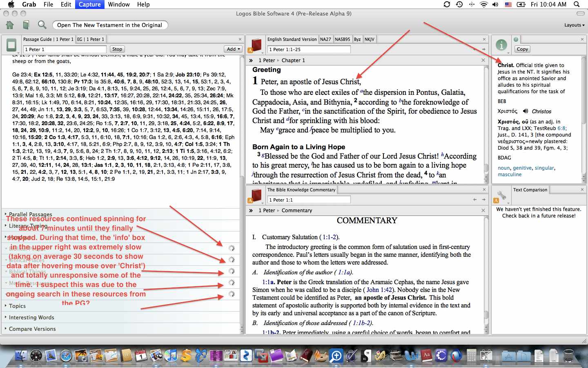Screen dimensions: 588x368
Task: Open the Window menu
Action: point(119,4)
